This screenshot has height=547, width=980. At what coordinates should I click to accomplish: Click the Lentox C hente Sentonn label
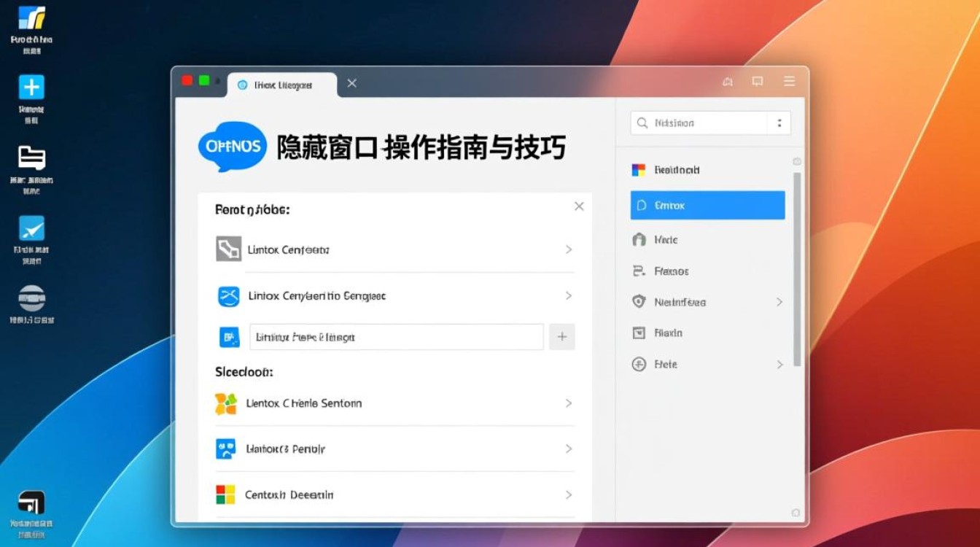coord(304,403)
